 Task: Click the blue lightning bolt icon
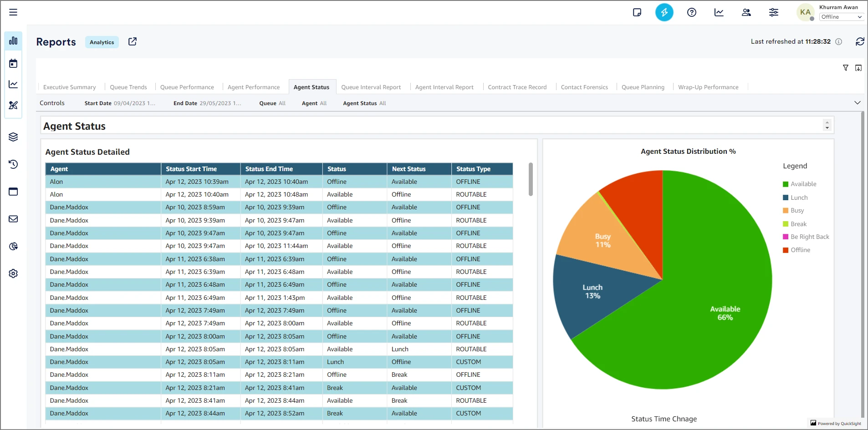coord(664,12)
